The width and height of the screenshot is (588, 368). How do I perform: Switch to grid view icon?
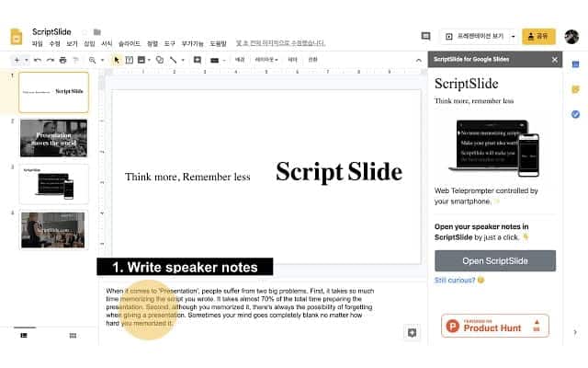coord(73,335)
